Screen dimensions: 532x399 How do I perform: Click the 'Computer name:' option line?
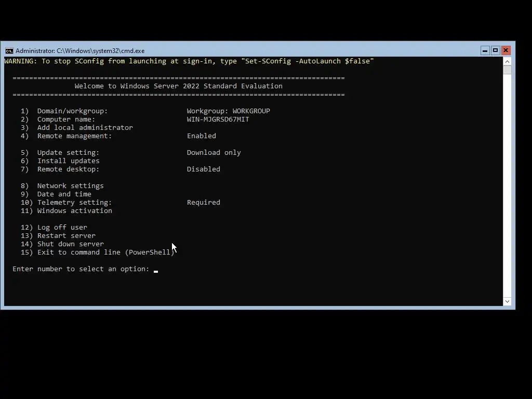(58, 119)
